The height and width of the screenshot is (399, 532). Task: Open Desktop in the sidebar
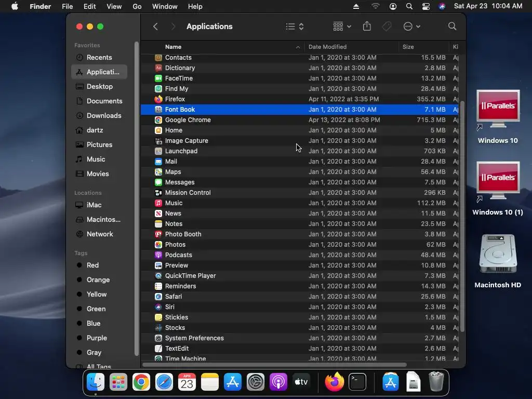pyautogui.click(x=99, y=87)
